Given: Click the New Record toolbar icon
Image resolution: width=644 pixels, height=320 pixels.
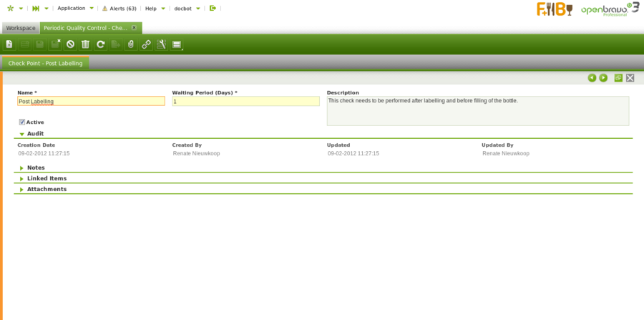Looking at the screenshot, I should (9, 44).
